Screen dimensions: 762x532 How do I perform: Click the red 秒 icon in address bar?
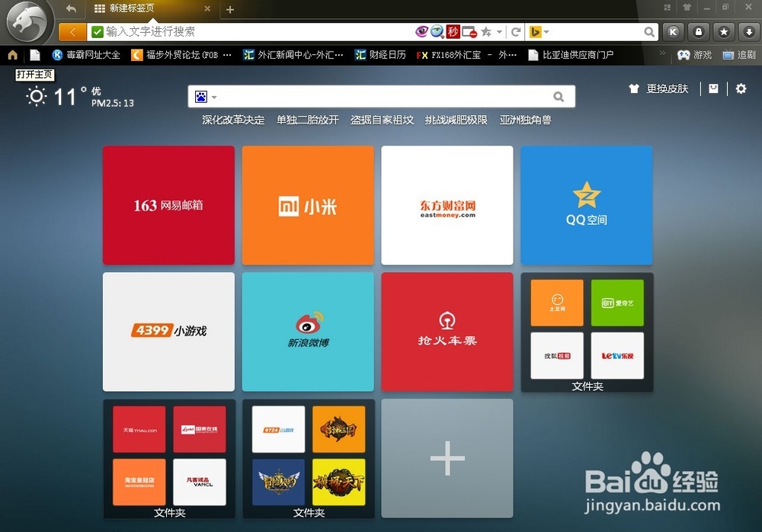pos(453,32)
